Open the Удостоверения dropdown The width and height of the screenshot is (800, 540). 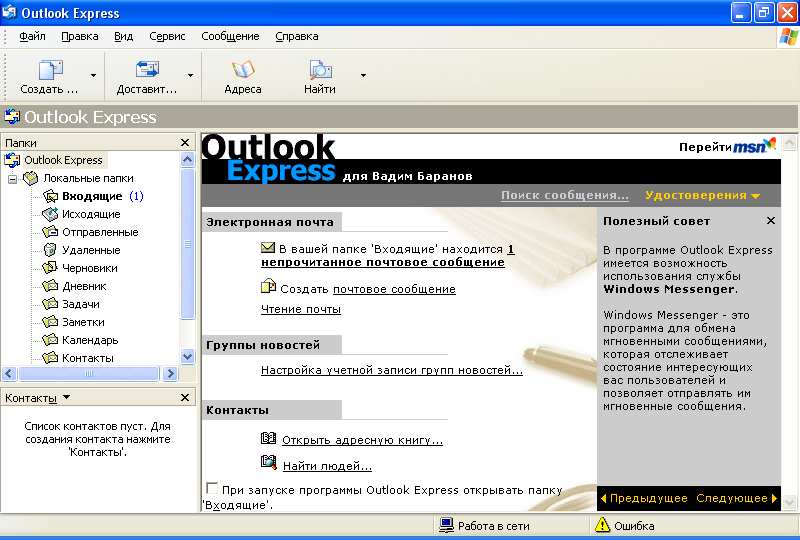coord(703,195)
